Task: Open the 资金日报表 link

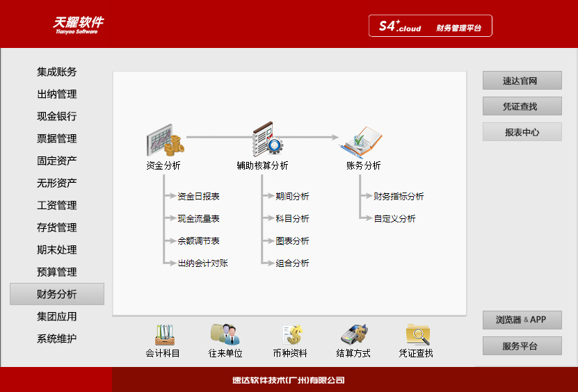Action: 198,197
